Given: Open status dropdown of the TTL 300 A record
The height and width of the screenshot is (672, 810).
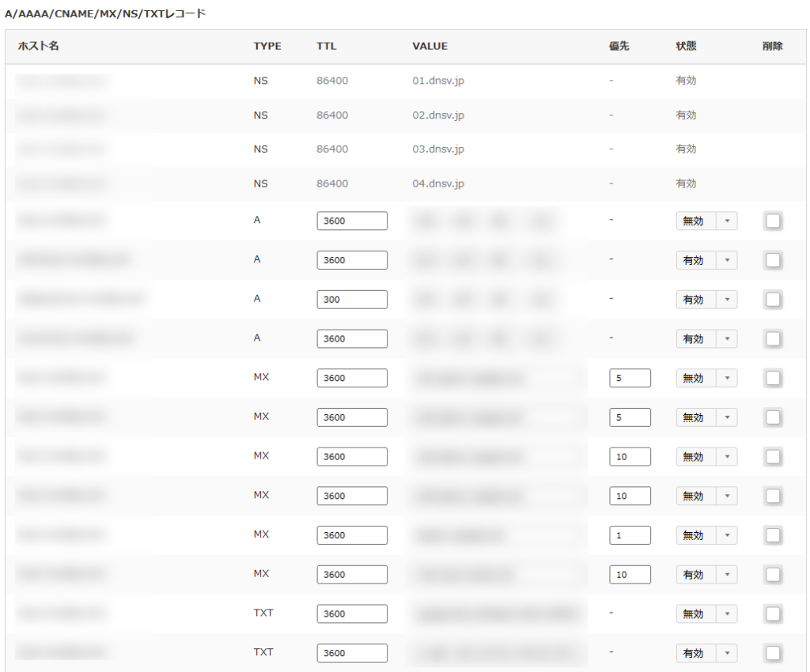Looking at the screenshot, I should [x=706, y=300].
